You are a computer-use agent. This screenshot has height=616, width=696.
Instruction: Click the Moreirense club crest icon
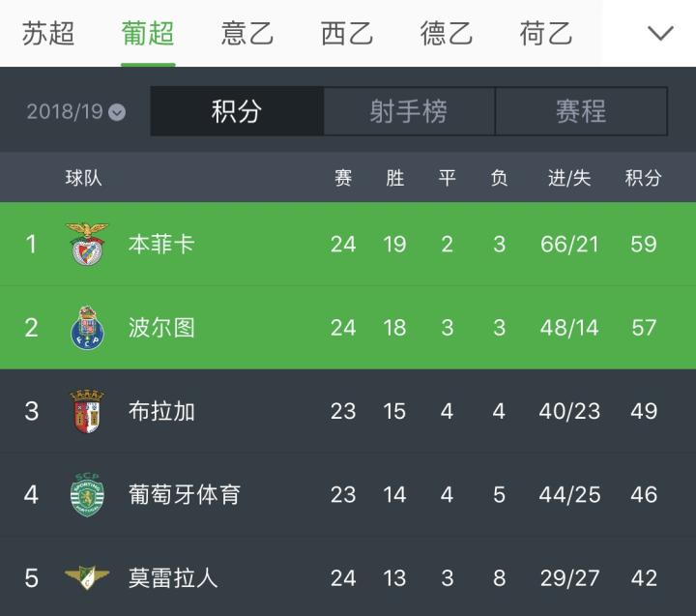pyautogui.click(x=88, y=578)
